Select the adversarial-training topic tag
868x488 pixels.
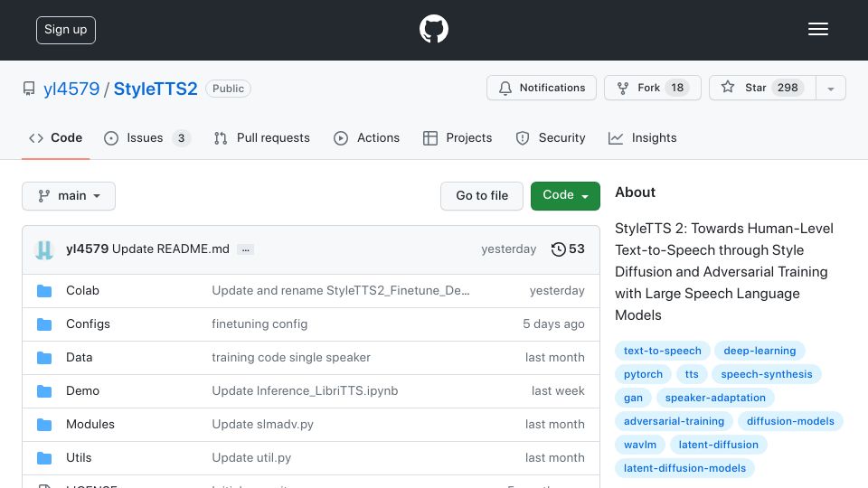[x=674, y=422]
